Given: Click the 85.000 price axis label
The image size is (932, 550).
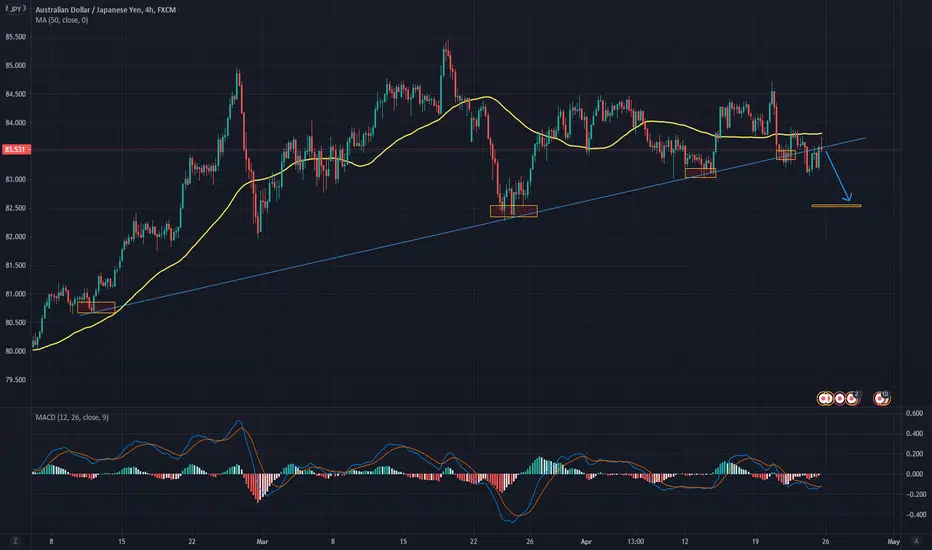Looking at the screenshot, I should click(15, 65).
